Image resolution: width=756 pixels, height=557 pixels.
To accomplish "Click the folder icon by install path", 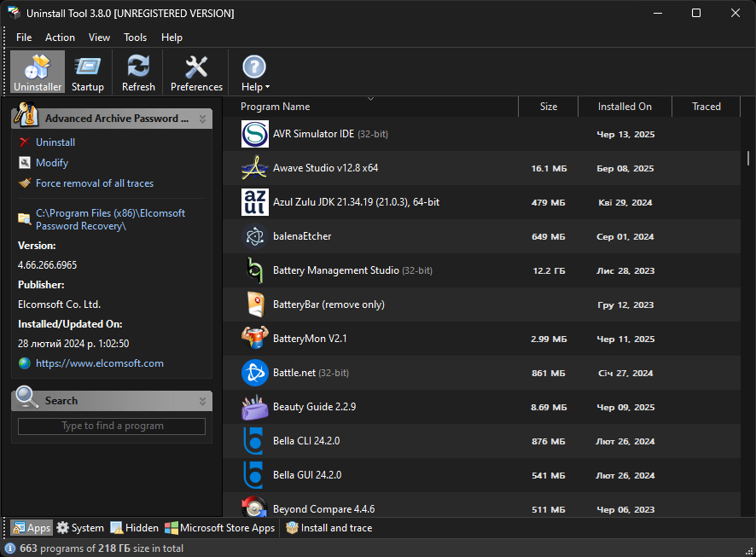I will coord(25,218).
